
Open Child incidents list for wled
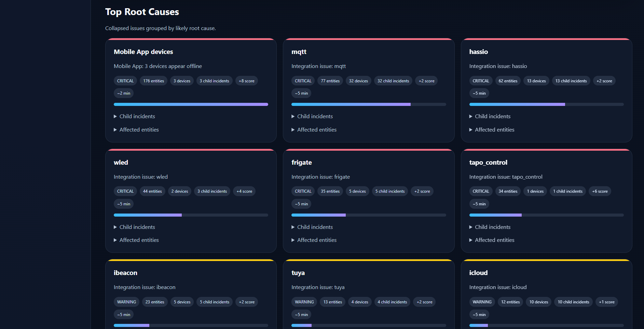click(x=134, y=227)
